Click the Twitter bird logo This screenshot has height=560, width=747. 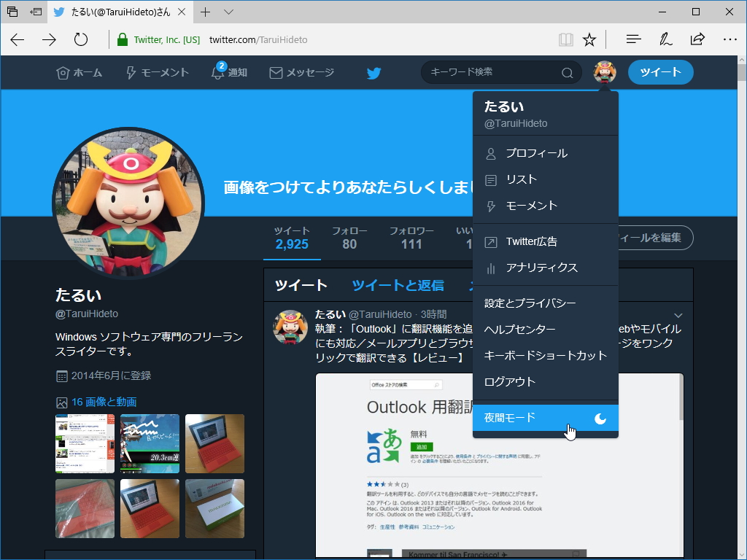(x=373, y=72)
